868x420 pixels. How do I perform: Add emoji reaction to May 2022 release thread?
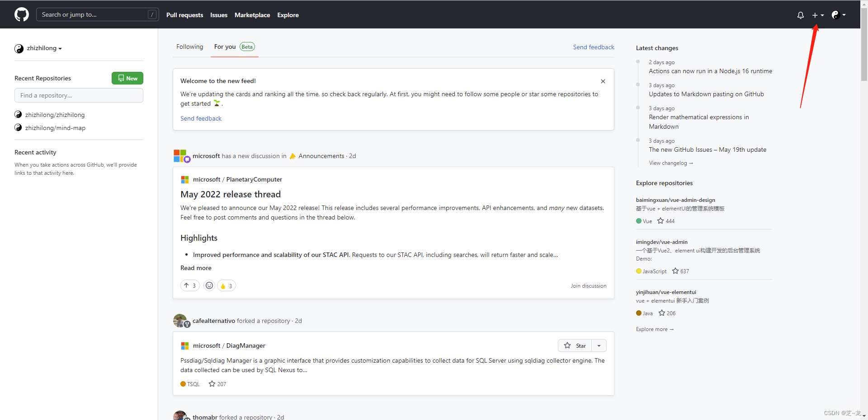(x=209, y=285)
